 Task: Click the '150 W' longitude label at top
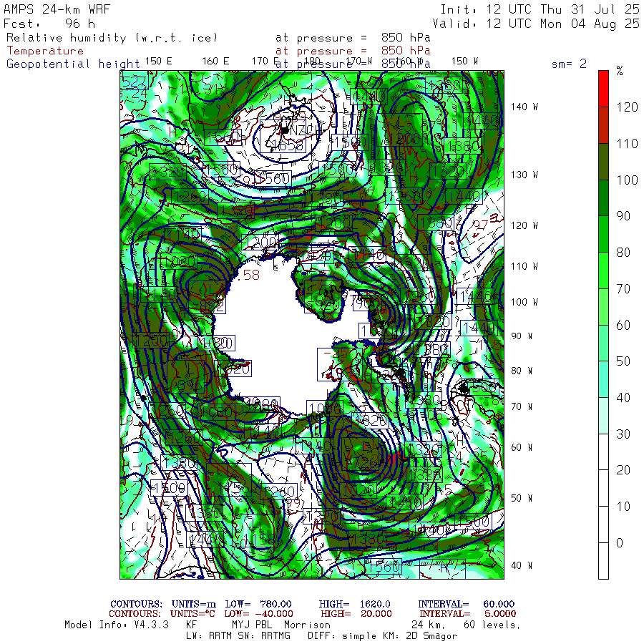pos(464,62)
